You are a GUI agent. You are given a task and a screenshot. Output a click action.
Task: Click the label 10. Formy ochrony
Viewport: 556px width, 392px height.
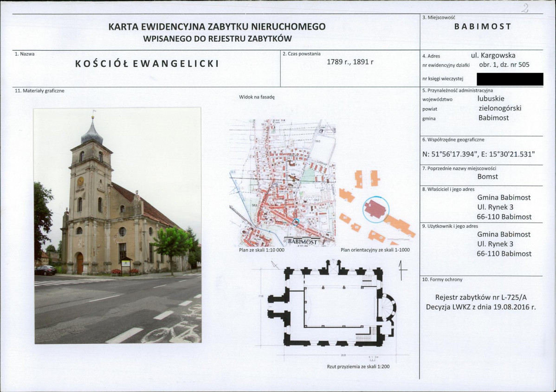[442, 279]
